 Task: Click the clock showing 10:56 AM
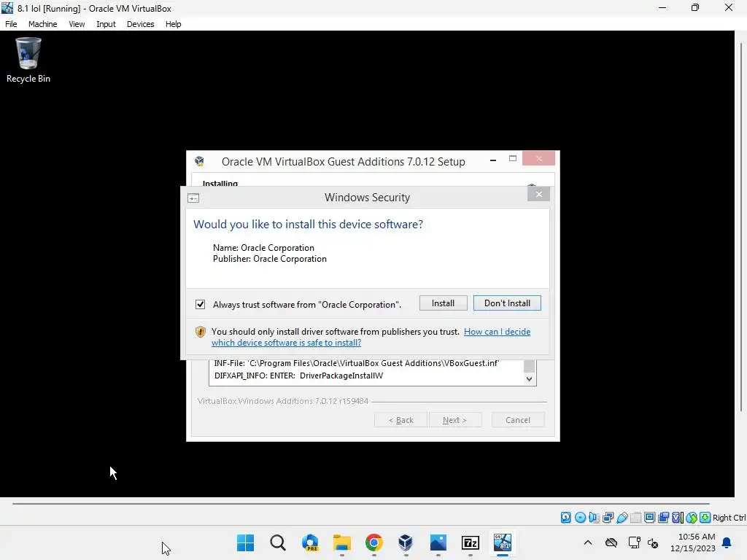tap(696, 537)
